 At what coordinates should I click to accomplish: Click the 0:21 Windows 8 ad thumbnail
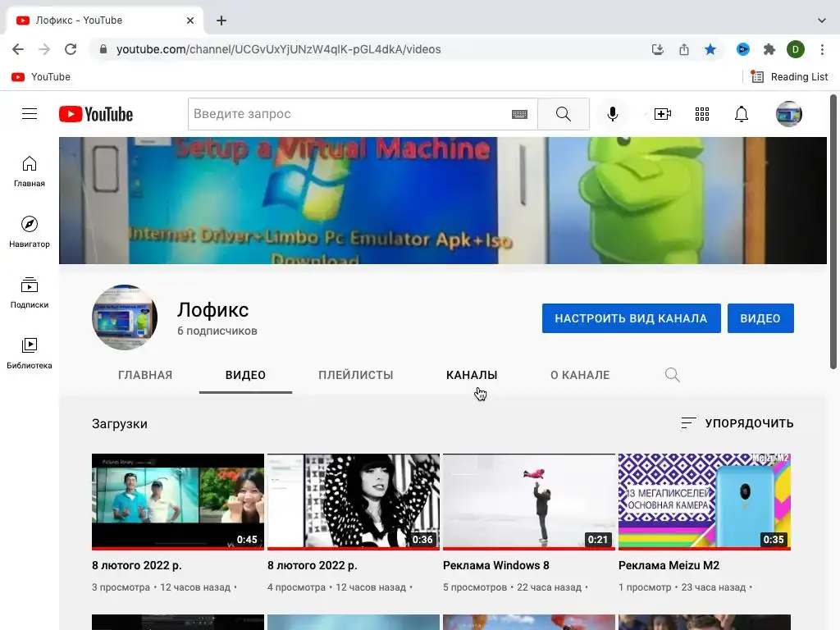pos(529,502)
